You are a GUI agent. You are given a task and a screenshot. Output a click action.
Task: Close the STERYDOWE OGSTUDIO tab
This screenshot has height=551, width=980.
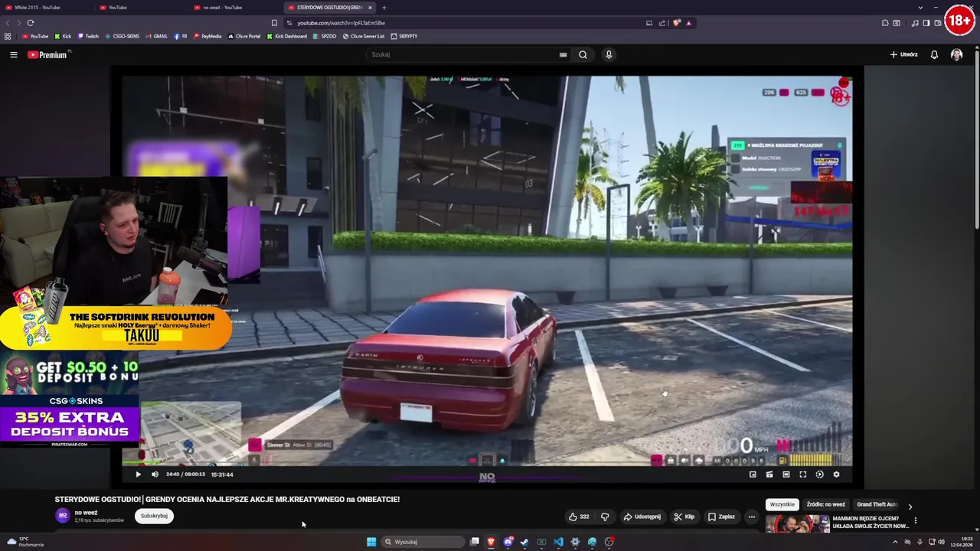[x=370, y=8]
